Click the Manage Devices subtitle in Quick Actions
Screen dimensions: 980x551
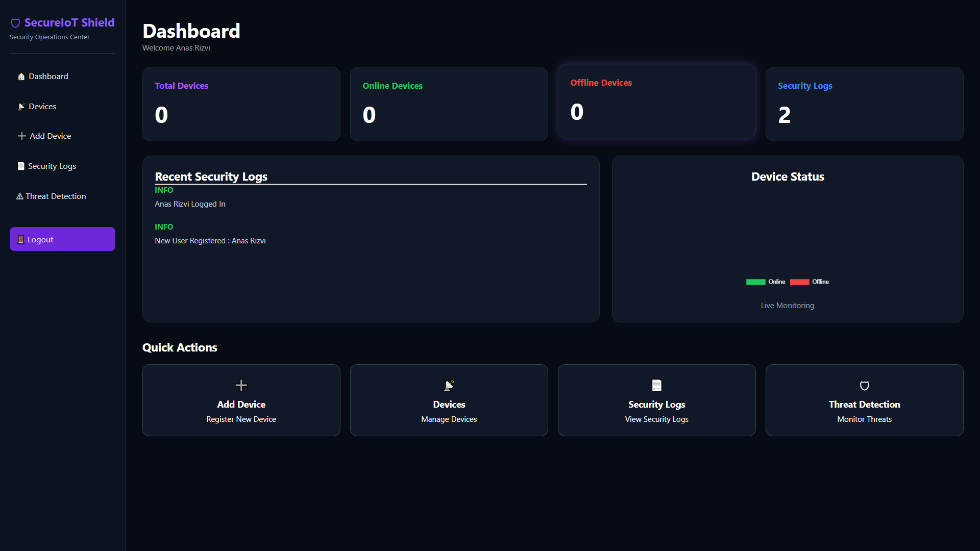pyautogui.click(x=449, y=419)
